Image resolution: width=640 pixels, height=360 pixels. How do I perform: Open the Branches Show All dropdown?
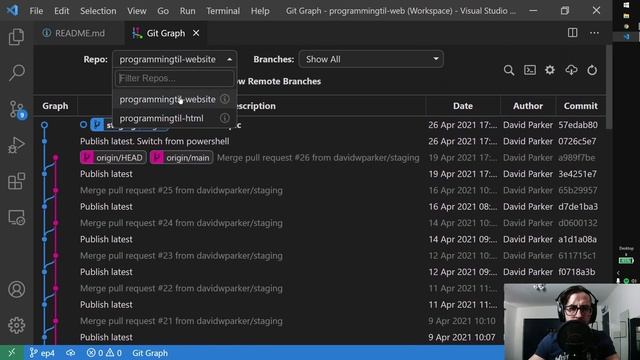tap(371, 59)
